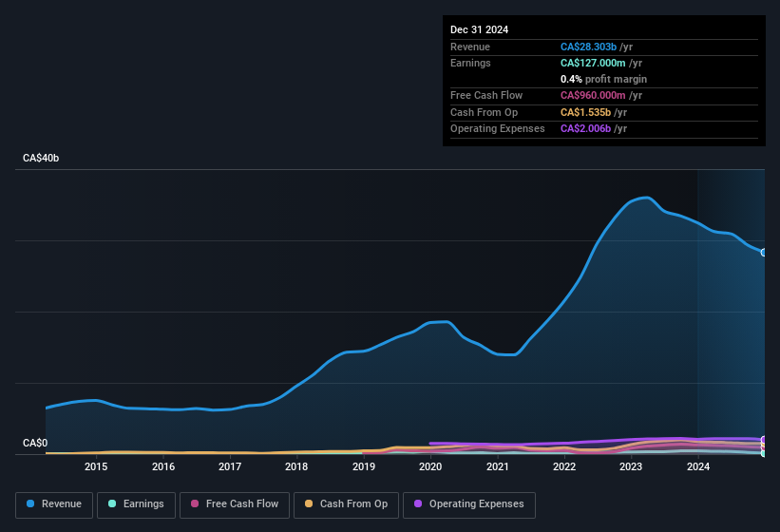
Task: Toggle the Cash From Op legend button
Action: (x=346, y=504)
